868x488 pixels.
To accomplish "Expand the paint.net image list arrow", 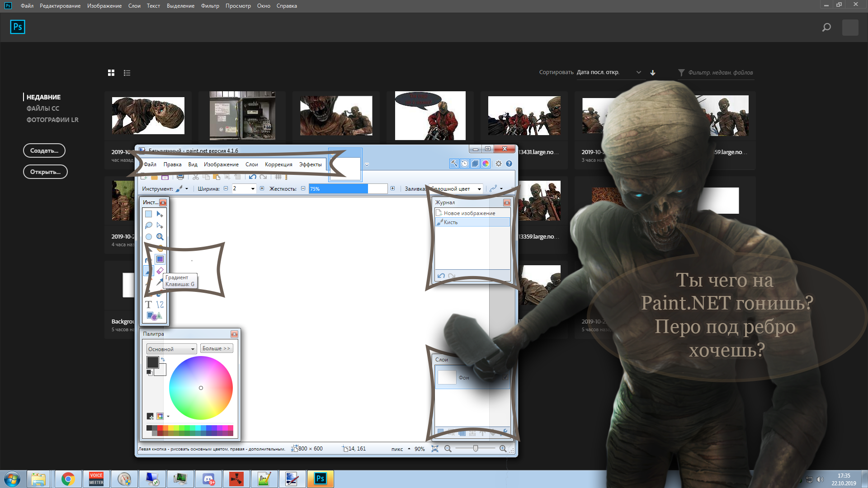I will click(x=367, y=164).
